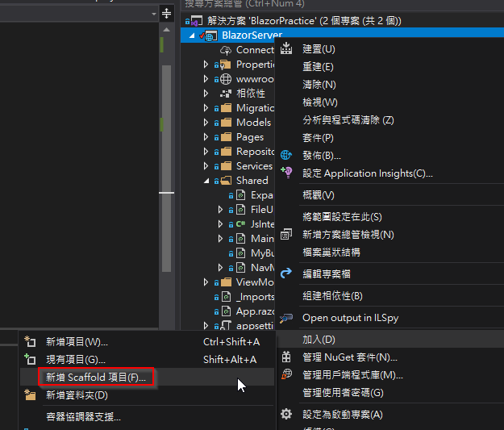The width and height of the screenshot is (504, 430).
Task: Click the BlazorServer web project icon
Action: (210, 36)
